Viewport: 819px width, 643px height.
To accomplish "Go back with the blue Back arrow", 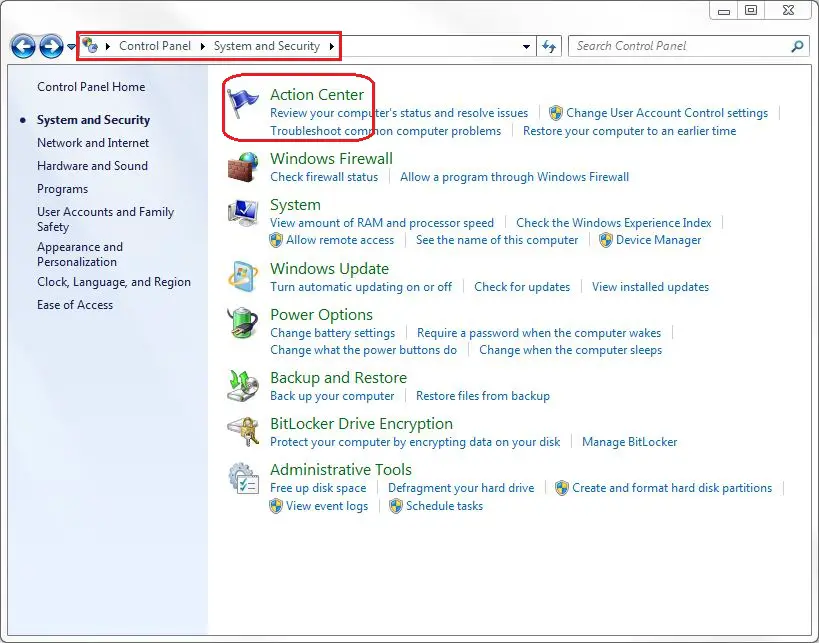I will (23, 46).
